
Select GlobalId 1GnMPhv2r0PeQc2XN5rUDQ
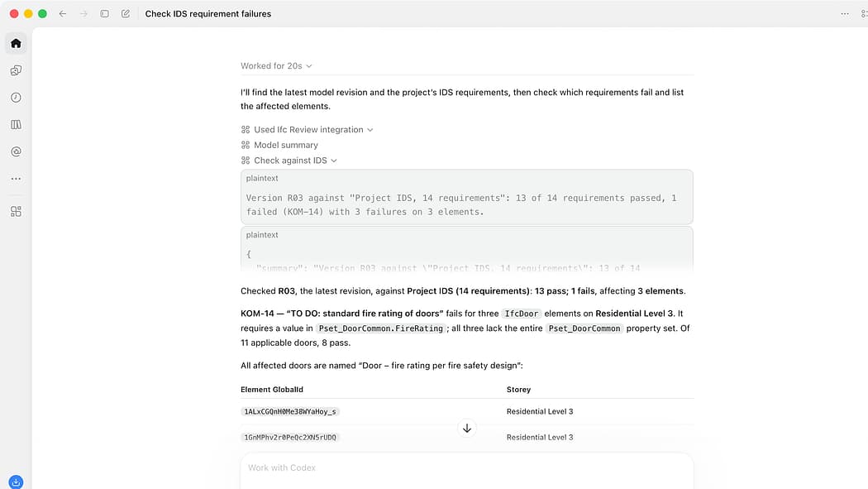[290, 438]
